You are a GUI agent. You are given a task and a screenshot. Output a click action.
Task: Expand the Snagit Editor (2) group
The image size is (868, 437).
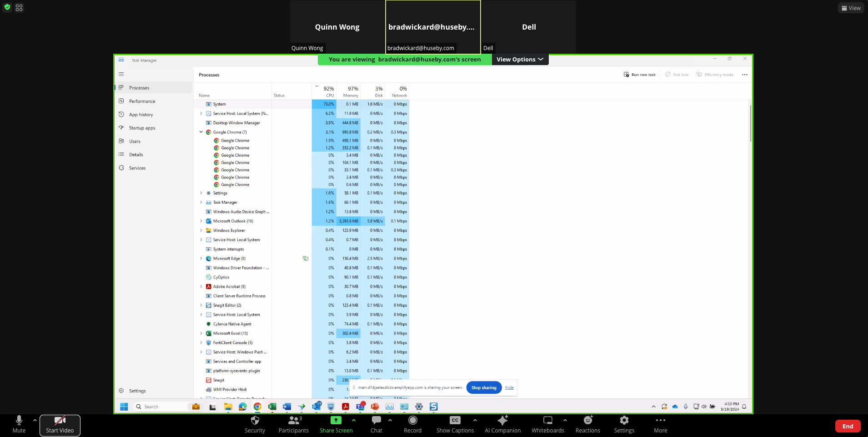201,305
